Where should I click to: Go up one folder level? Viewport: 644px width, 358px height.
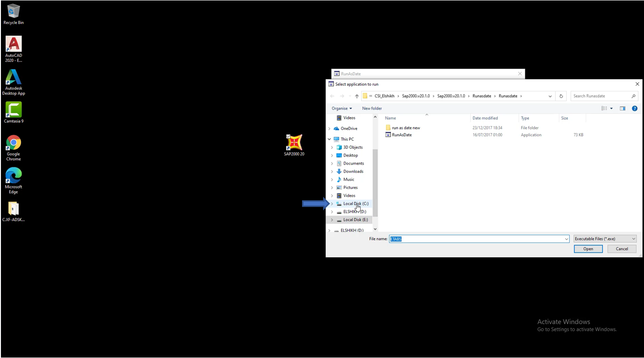[x=357, y=96]
